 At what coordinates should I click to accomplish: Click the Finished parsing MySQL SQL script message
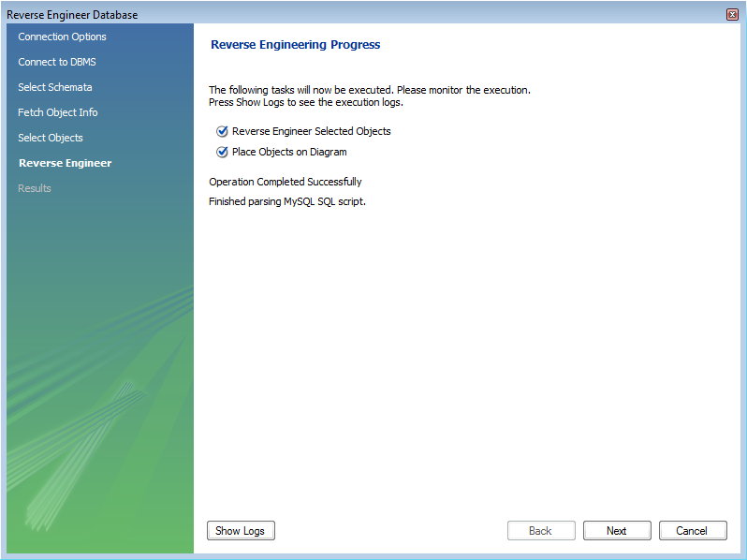click(287, 202)
